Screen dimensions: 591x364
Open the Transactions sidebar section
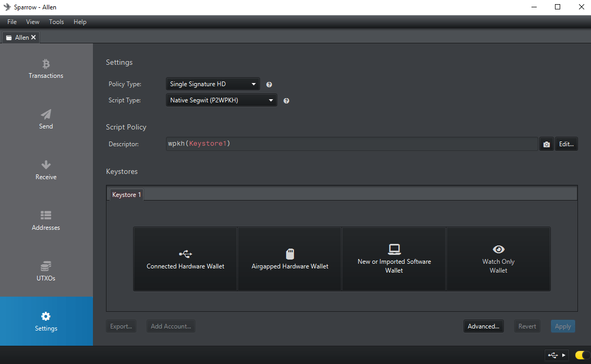pyautogui.click(x=46, y=68)
